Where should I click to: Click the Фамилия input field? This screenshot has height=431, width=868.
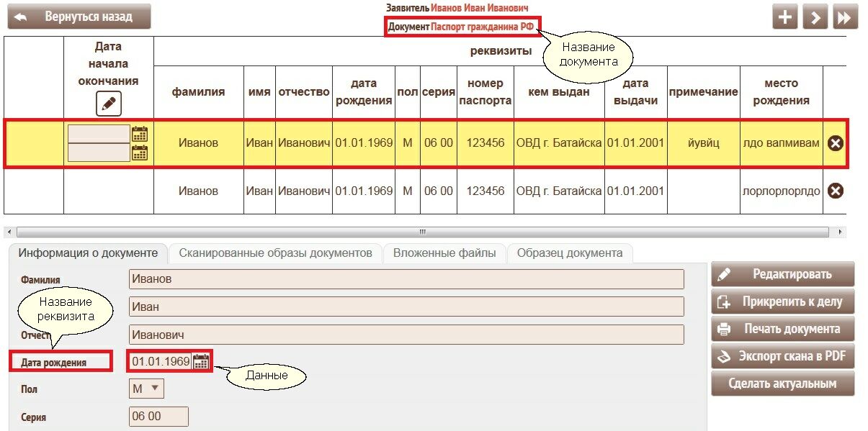406,279
